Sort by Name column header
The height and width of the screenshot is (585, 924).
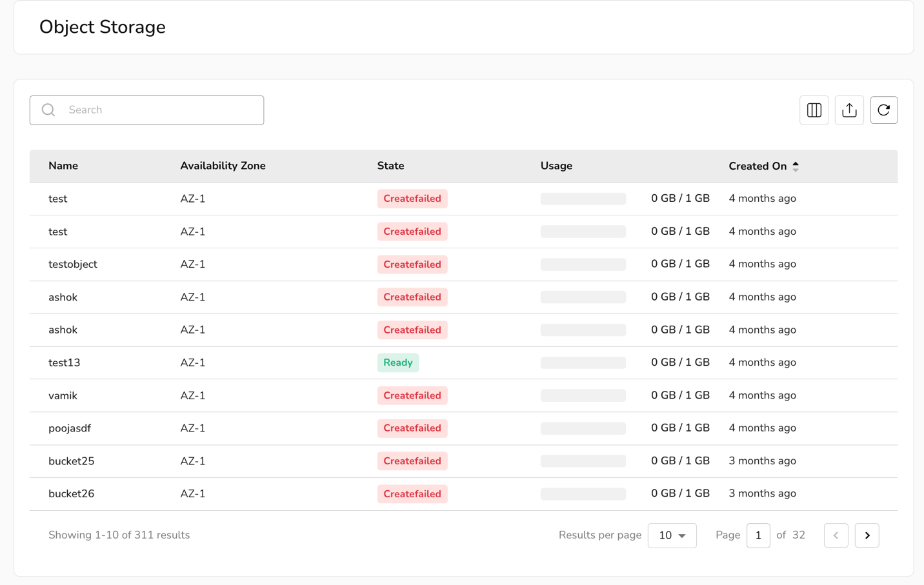[63, 166]
